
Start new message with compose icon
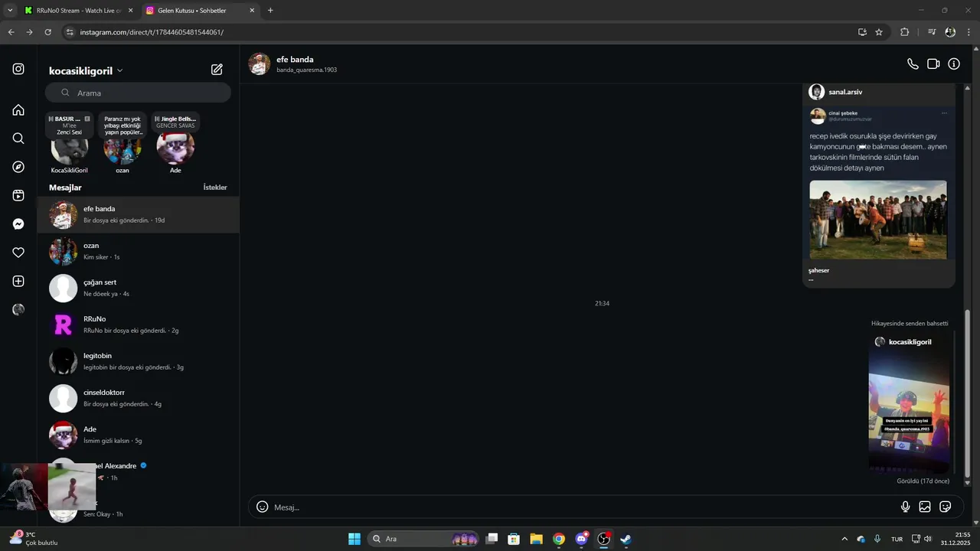point(217,70)
